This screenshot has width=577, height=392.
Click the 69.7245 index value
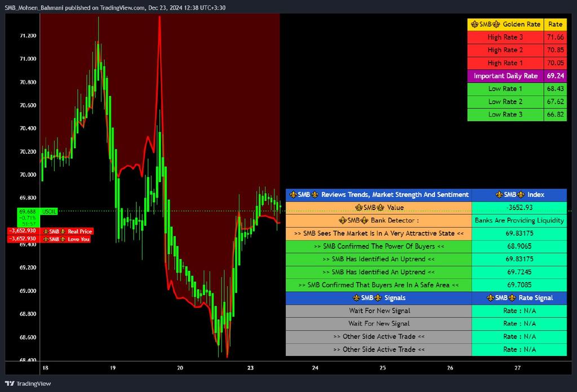click(519, 272)
